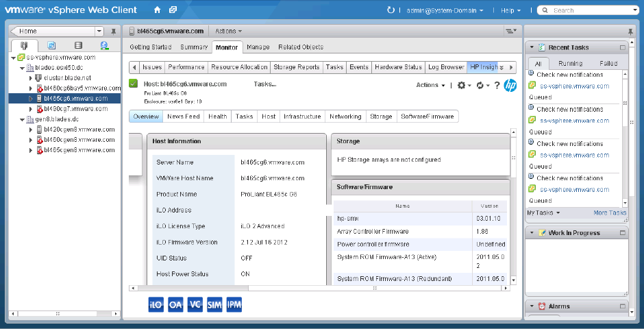
Task: Open the News Feed tab
Action: 184,117
